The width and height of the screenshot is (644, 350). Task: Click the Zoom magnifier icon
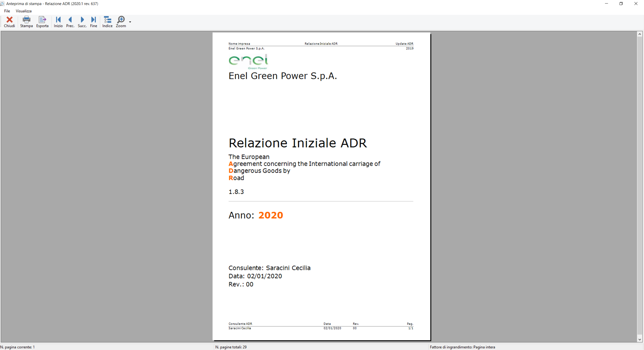[121, 20]
